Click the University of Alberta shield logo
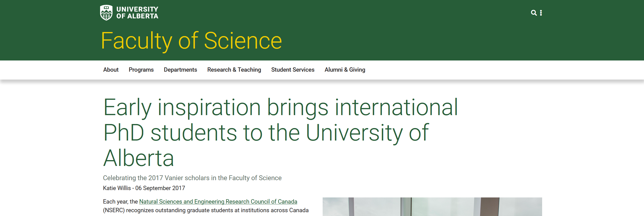Screen dimensions: 644x216 tap(106, 13)
